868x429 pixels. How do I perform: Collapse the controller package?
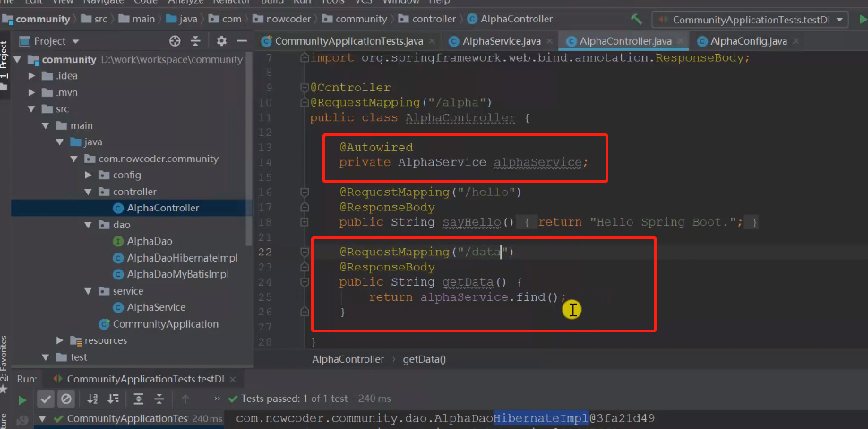coord(89,192)
